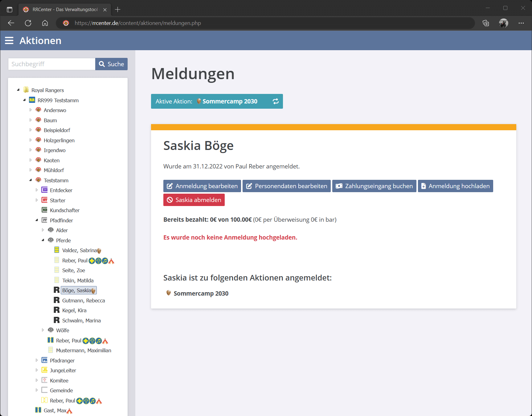Click the Saskia abmelden button
The width and height of the screenshot is (532, 416).
pos(194,200)
